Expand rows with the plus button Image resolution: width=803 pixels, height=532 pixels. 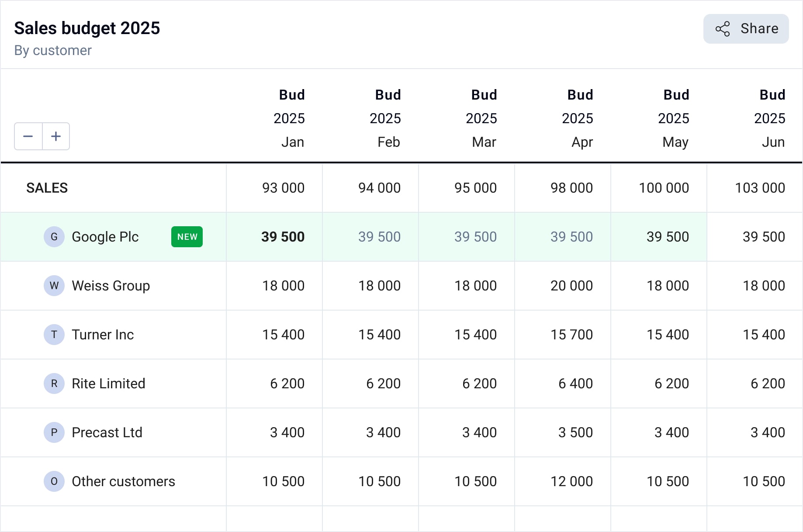point(56,136)
